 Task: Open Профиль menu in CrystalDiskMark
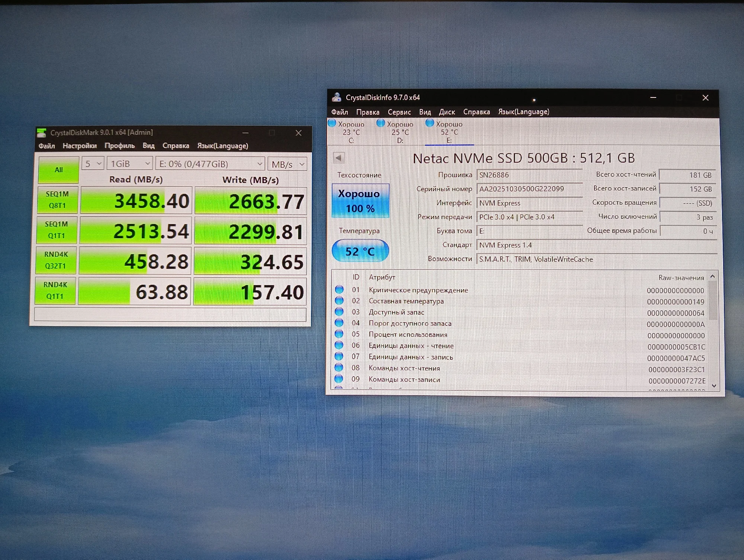(x=119, y=146)
